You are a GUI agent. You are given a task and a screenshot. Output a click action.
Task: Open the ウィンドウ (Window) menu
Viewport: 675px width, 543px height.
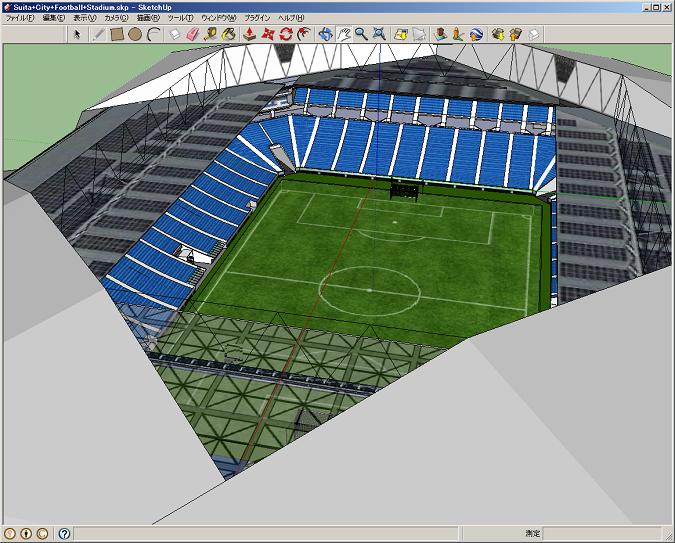pos(219,18)
